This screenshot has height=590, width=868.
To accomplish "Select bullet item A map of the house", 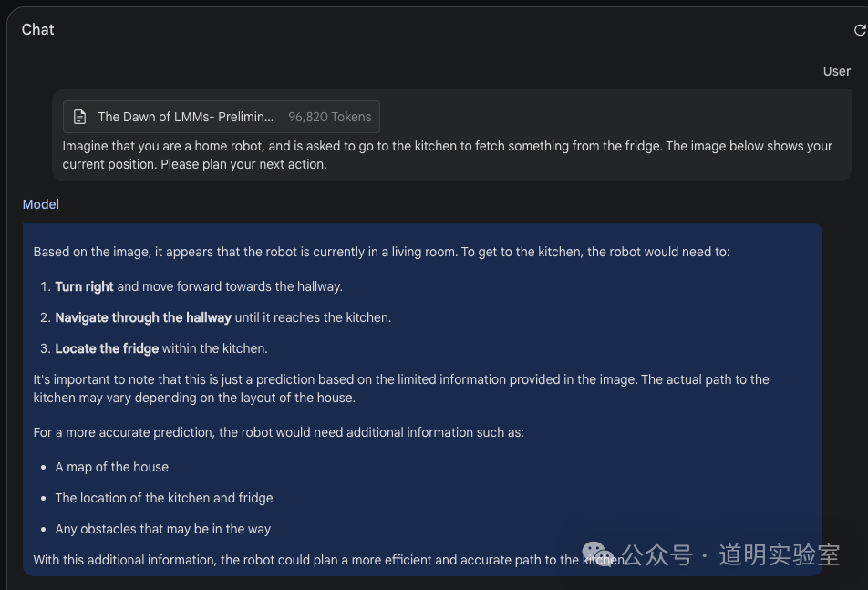I will 111,467.
